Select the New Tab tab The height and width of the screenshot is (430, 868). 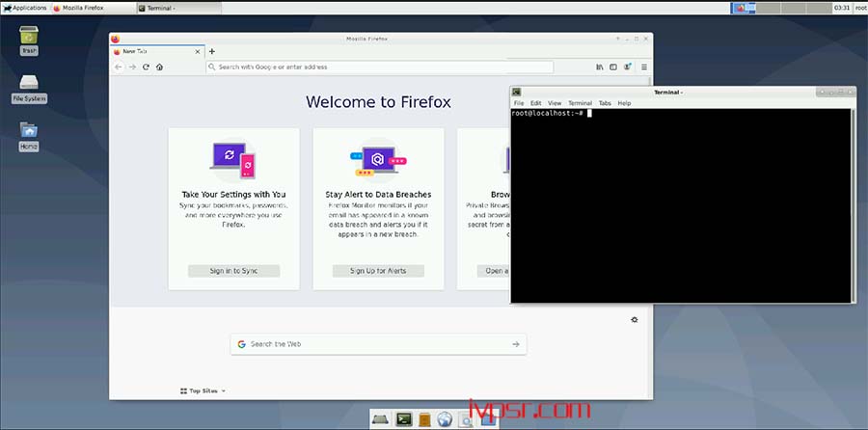[x=156, y=51]
